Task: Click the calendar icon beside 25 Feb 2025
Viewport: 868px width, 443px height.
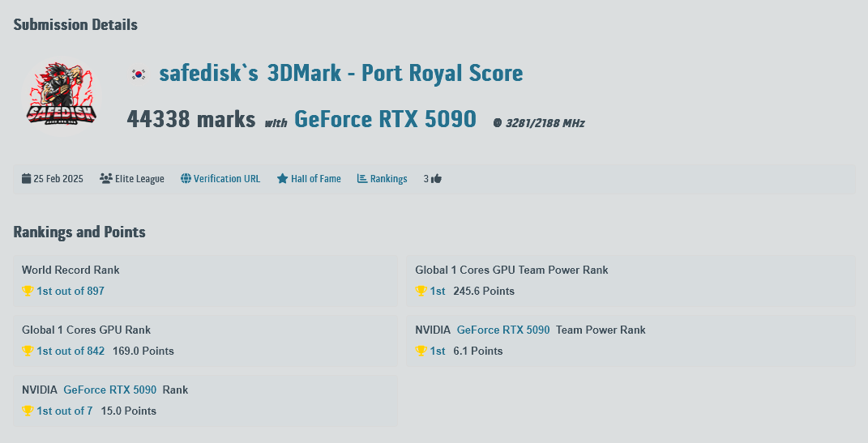Action: [x=27, y=178]
